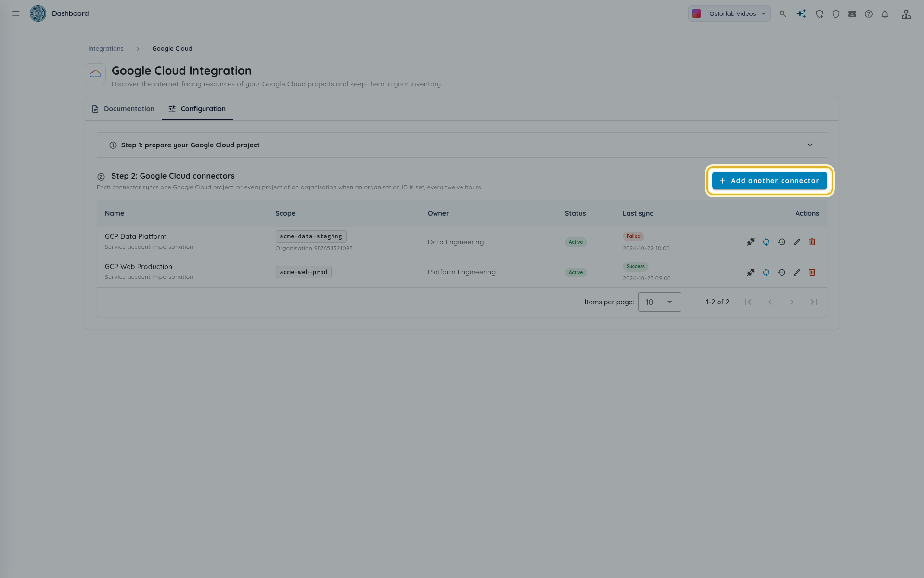Edit the GCP Data Platform connector
The height and width of the screenshot is (578, 924).
(797, 242)
